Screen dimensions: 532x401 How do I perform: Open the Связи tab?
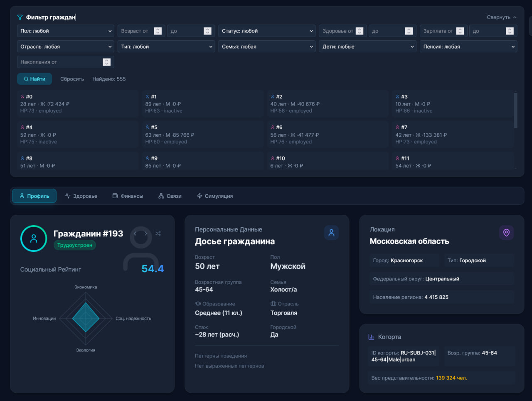click(x=170, y=196)
